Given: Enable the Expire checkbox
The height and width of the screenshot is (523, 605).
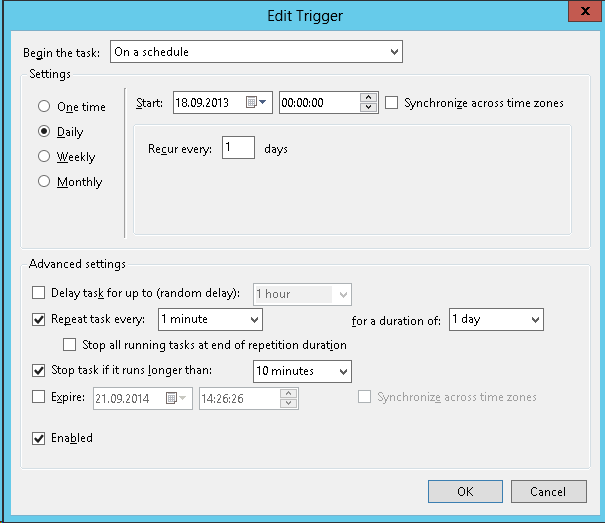Looking at the screenshot, I should pos(39,396).
